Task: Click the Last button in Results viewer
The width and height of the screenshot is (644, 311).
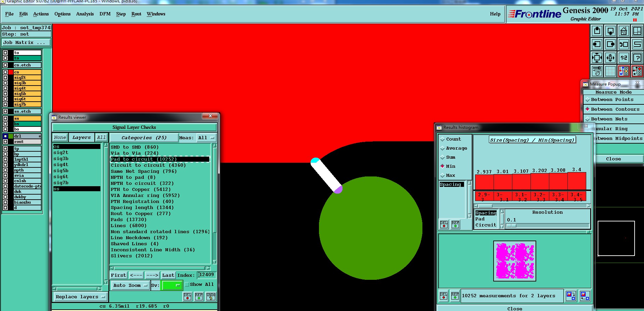Action: tap(168, 275)
